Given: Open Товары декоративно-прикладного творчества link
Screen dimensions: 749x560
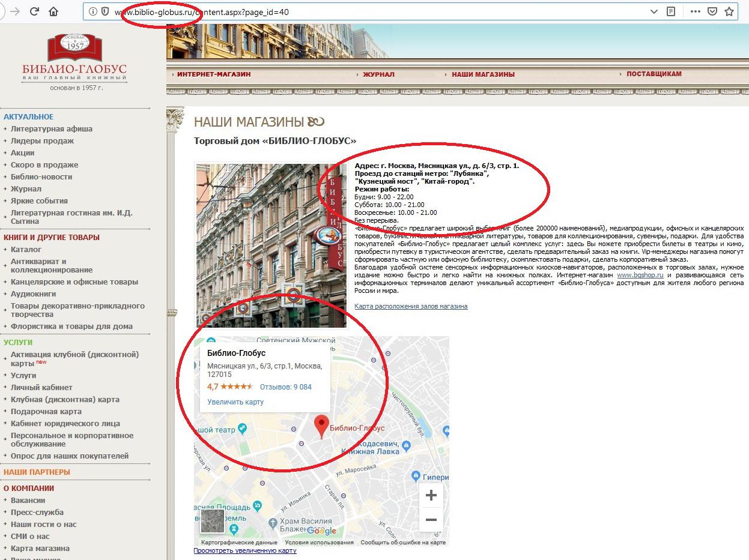Looking at the screenshot, I should 77,310.
